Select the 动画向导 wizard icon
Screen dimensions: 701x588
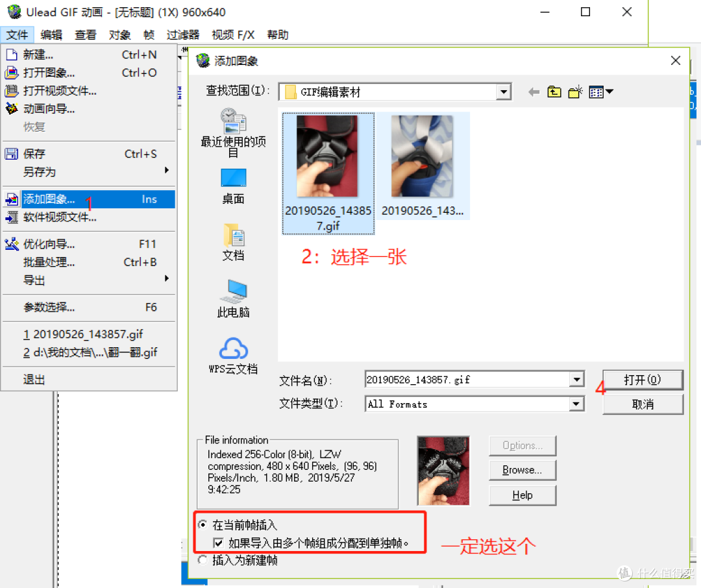pos(11,108)
